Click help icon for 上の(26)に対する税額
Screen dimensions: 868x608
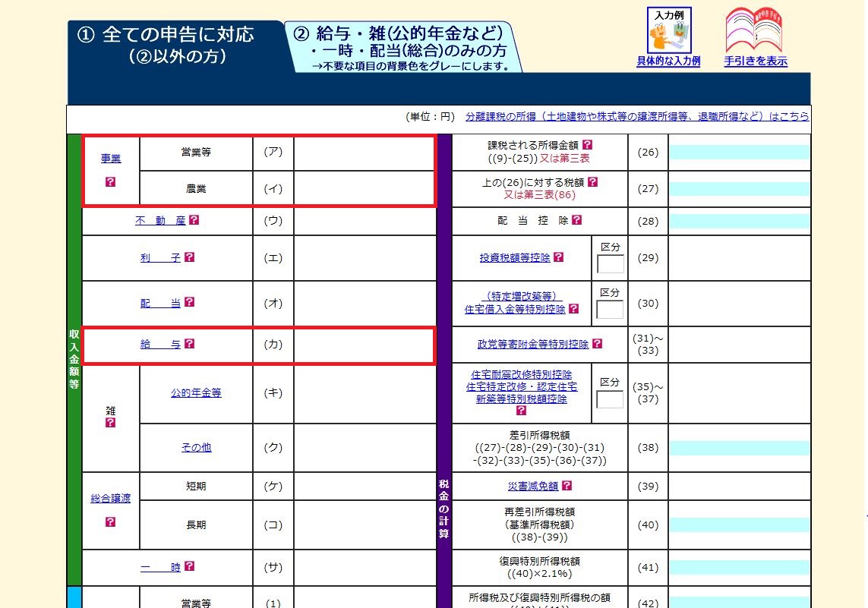pyautogui.click(x=592, y=181)
